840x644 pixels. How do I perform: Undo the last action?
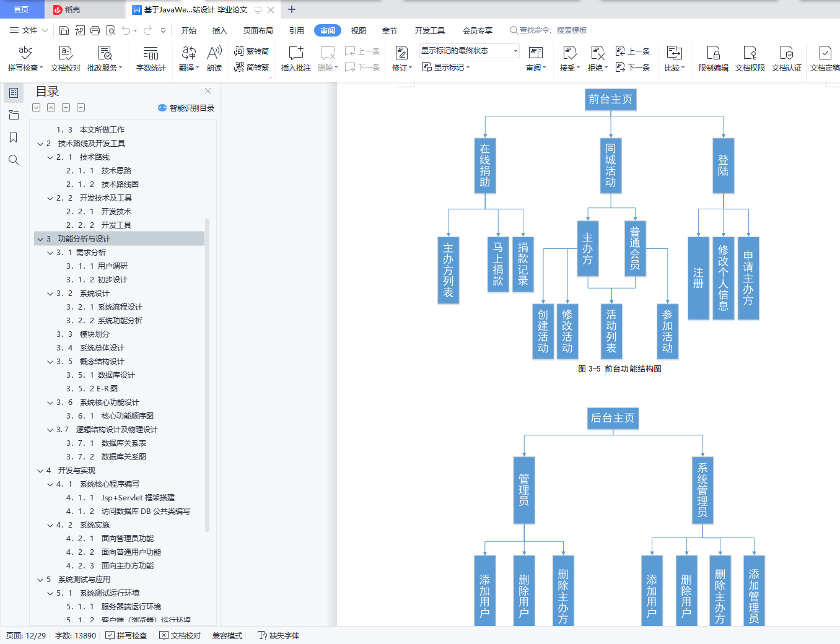[x=126, y=30]
